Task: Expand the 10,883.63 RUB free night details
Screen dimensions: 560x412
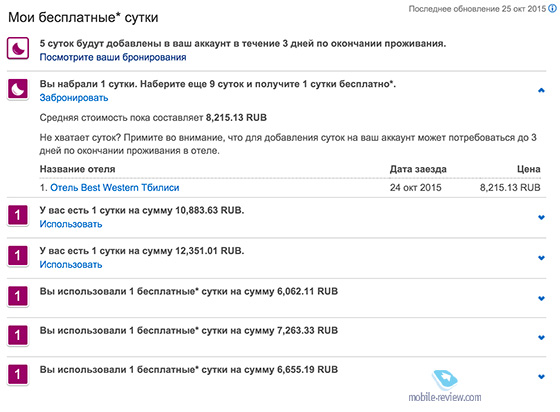Action: [x=541, y=217]
